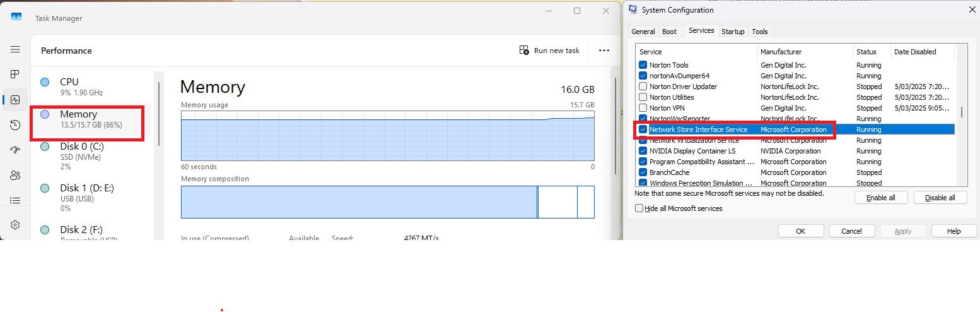Uncheck Program Compatibility Assistant checkbox
Viewport: 980px width, 312px height.
click(x=643, y=162)
